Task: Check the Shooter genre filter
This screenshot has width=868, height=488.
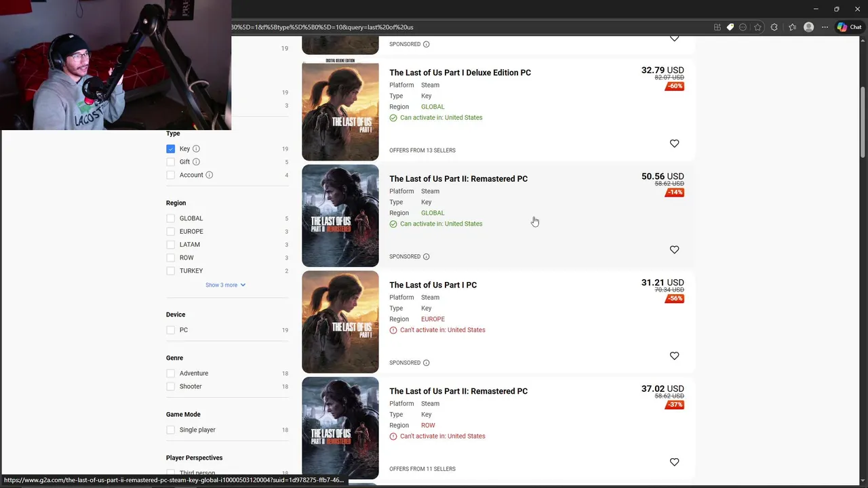Action: pos(170,386)
